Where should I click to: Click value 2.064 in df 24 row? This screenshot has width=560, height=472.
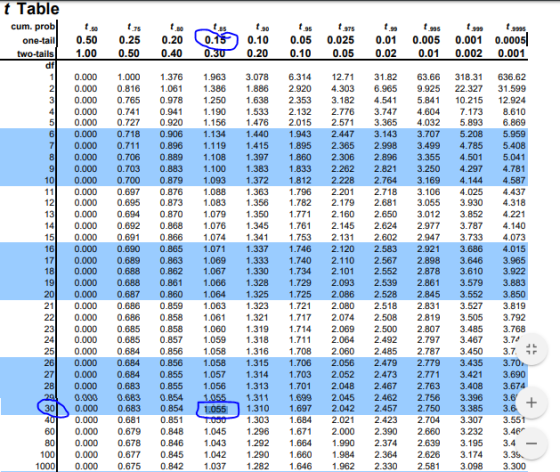point(342,340)
